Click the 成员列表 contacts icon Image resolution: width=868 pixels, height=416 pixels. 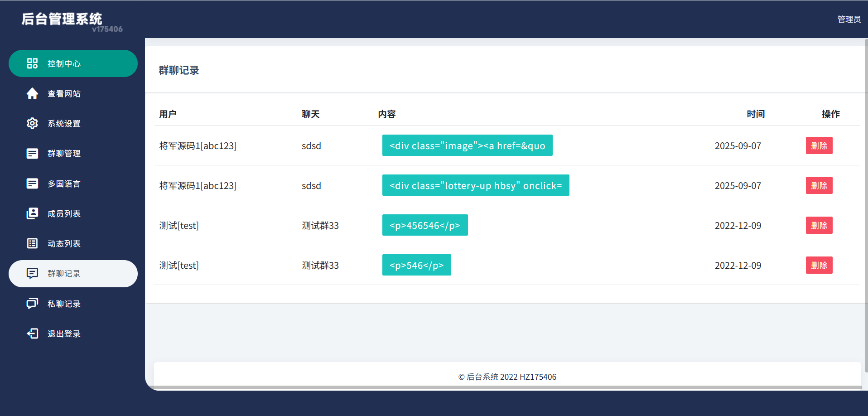[32, 213]
